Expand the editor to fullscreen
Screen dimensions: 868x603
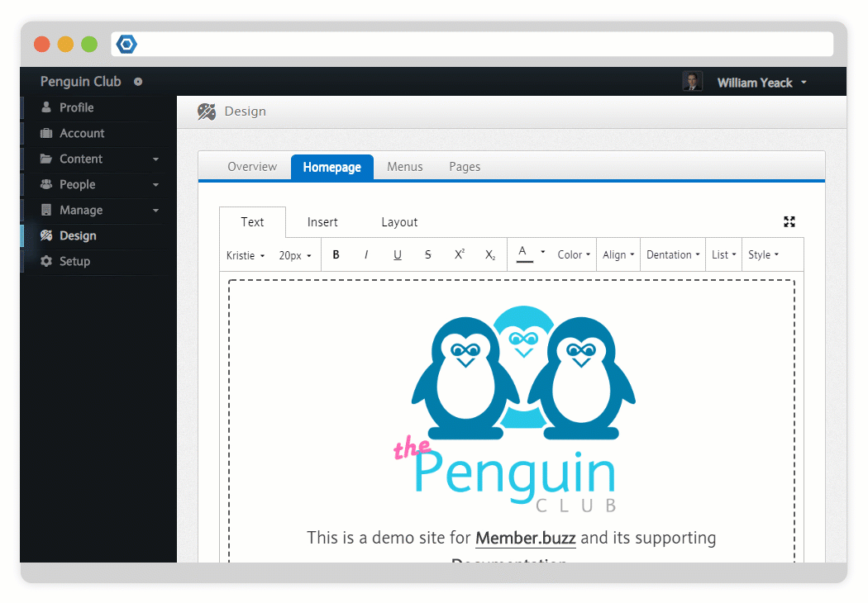[789, 221]
